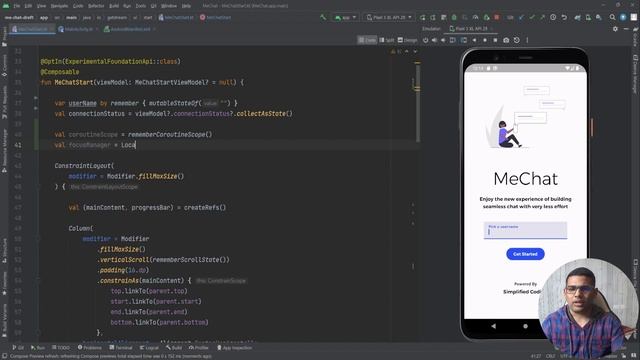The width and height of the screenshot is (640, 360).
Task: Open the Pixel 3 XL device dropdown in the main toolbar
Action: [x=389, y=18]
